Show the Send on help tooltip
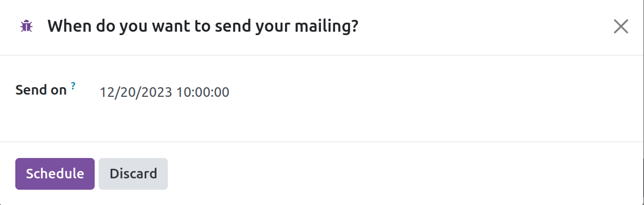The height and width of the screenshot is (205, 644). (x=73, y=86)
